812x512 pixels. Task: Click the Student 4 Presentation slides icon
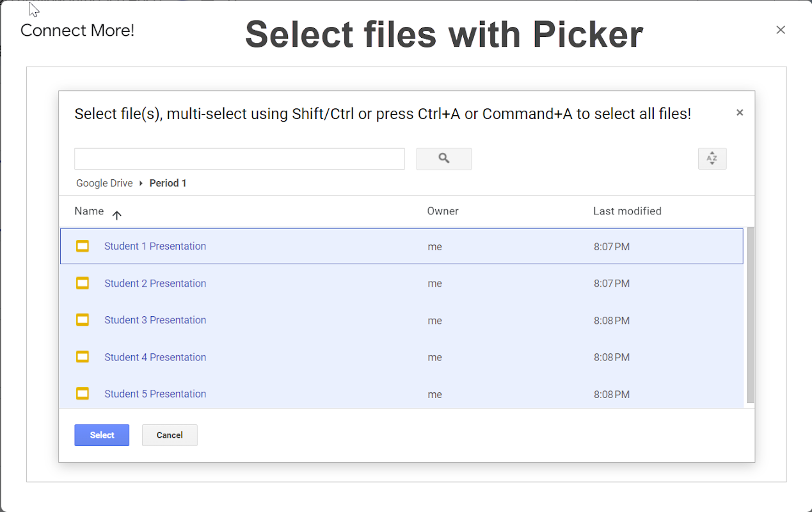point(83,357)
